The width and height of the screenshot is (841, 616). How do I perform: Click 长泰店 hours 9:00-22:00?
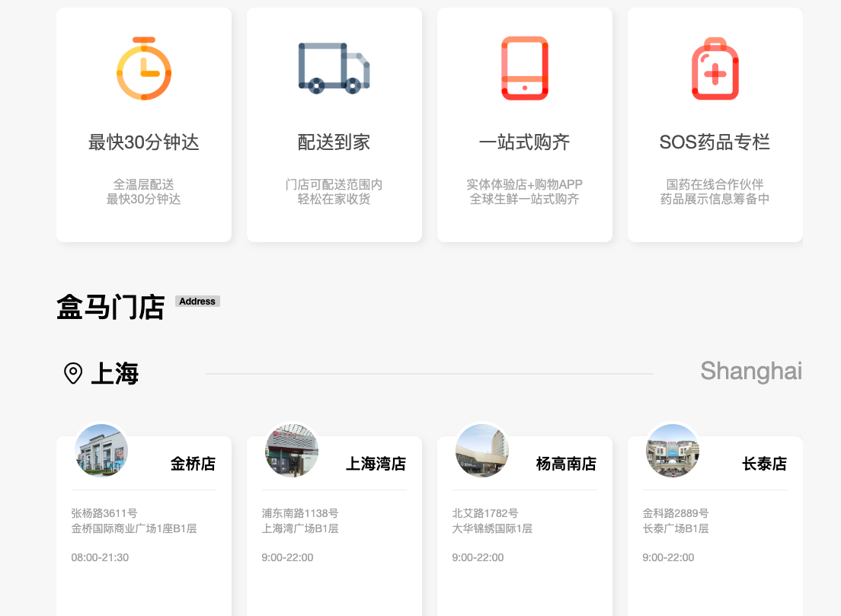(668, 557)
